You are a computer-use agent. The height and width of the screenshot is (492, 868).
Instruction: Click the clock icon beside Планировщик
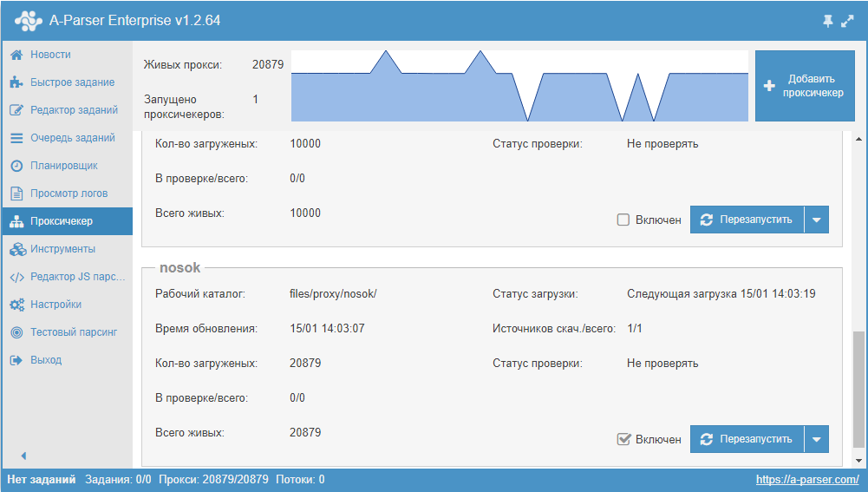(x=16, y=166)
